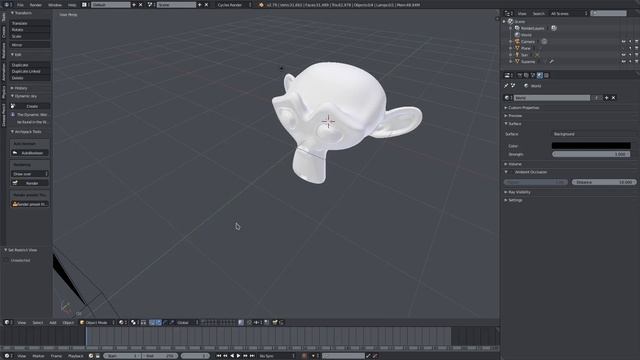Play animation forward in timeline
The width and height of the screenshot is (640, 360).
[239, 356]
